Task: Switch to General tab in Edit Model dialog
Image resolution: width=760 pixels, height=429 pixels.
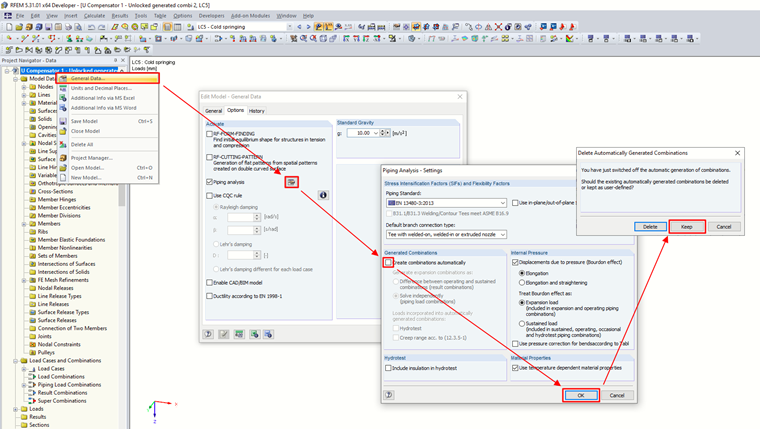Action: (213, 111)
